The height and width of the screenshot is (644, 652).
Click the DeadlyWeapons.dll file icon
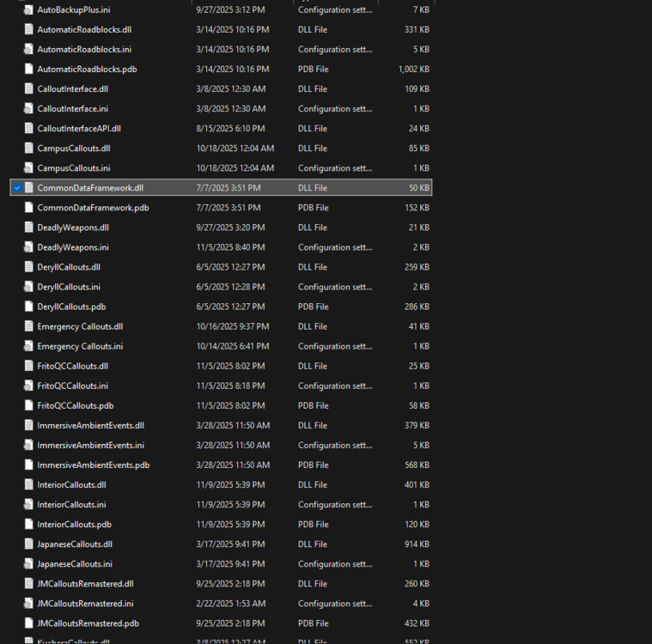coord(28,228)
